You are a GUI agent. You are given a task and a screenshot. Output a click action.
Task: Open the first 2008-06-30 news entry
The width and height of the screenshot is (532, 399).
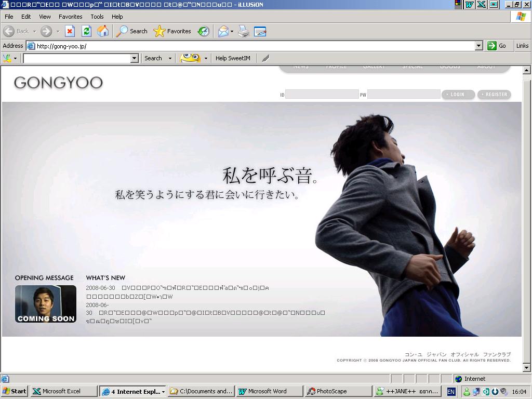pos(178,292)
